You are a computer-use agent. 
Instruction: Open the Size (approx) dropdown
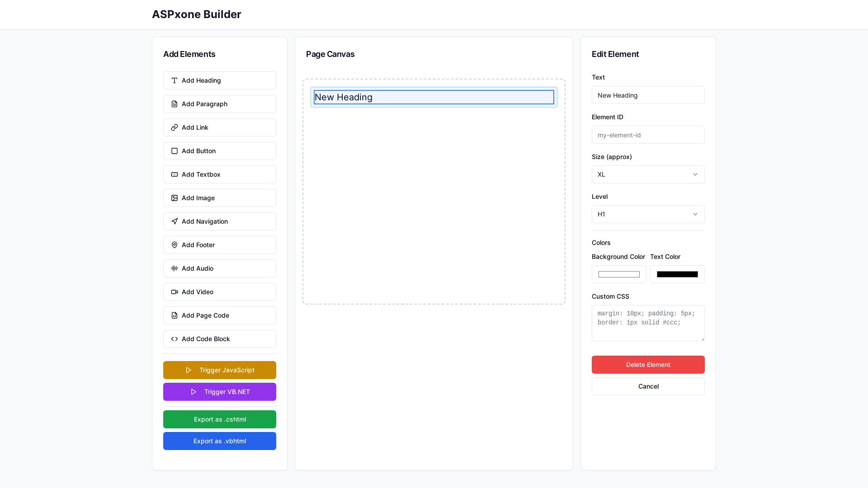pos(648,174)
